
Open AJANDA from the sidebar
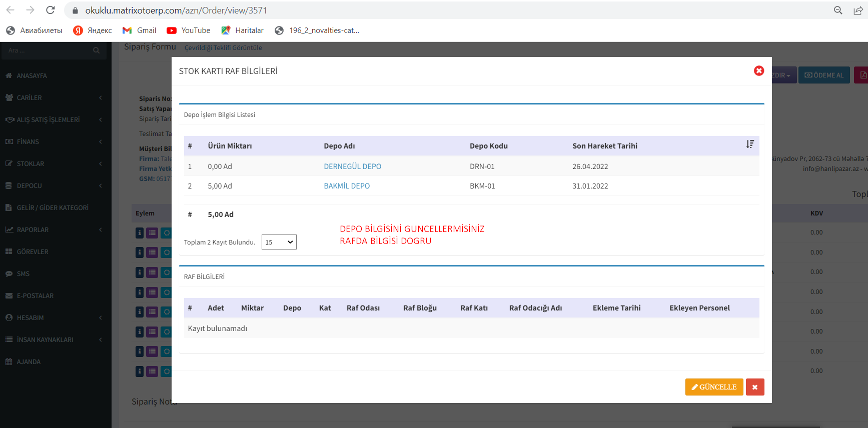tap(29, 362)
